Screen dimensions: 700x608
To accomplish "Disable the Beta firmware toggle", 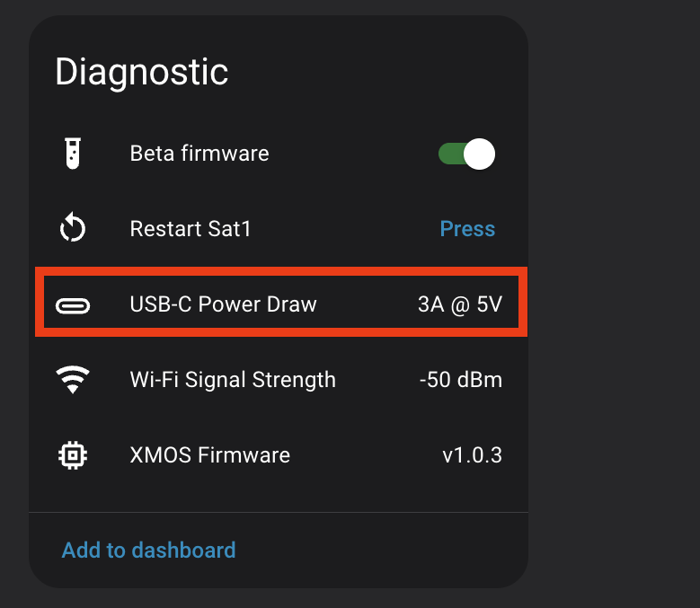I will tap(466, 154).
